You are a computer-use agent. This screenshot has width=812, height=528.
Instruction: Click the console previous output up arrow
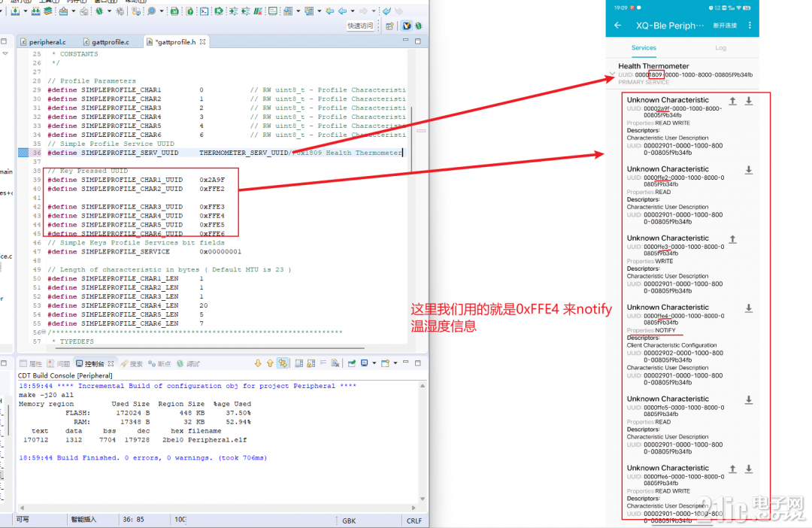tap(271, 363)
